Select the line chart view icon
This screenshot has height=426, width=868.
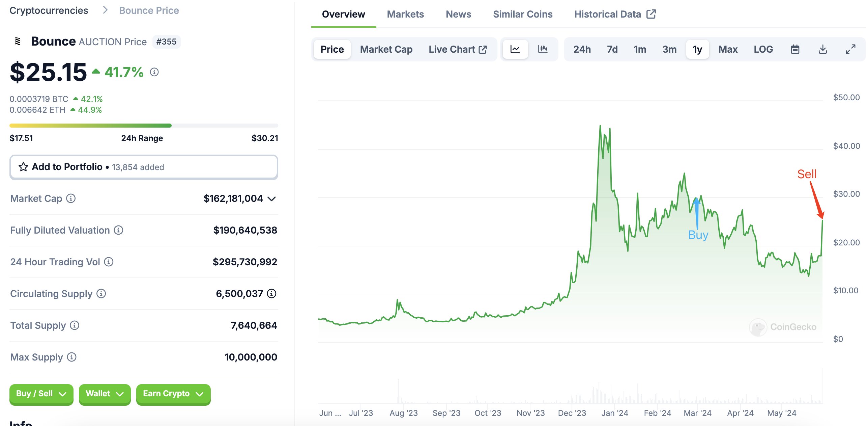(515, 49)
